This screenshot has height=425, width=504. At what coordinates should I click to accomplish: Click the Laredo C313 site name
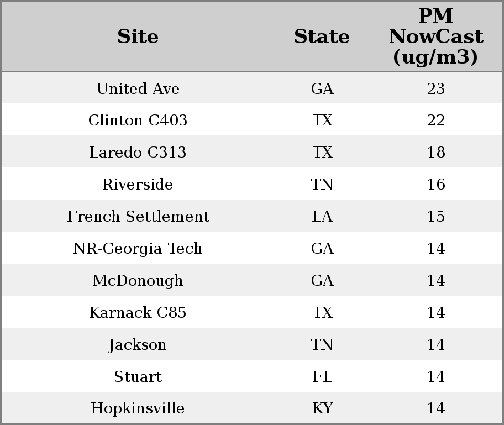[x=138, y=153]
